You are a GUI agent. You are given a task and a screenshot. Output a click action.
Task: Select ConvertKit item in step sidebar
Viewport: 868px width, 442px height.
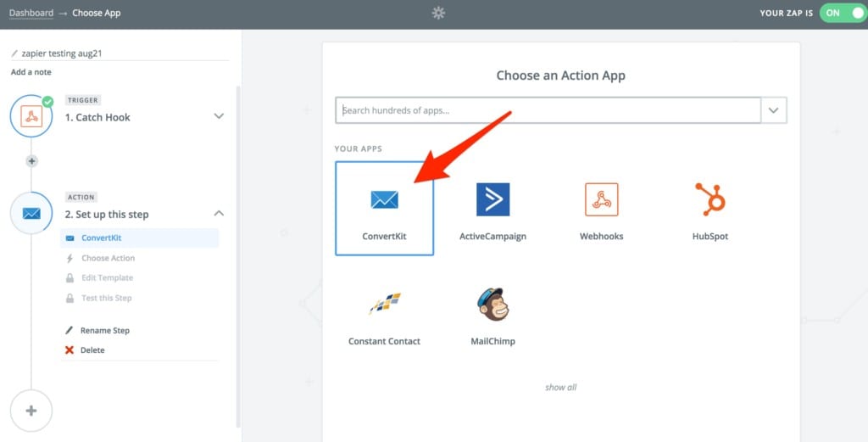coord(140,238)
